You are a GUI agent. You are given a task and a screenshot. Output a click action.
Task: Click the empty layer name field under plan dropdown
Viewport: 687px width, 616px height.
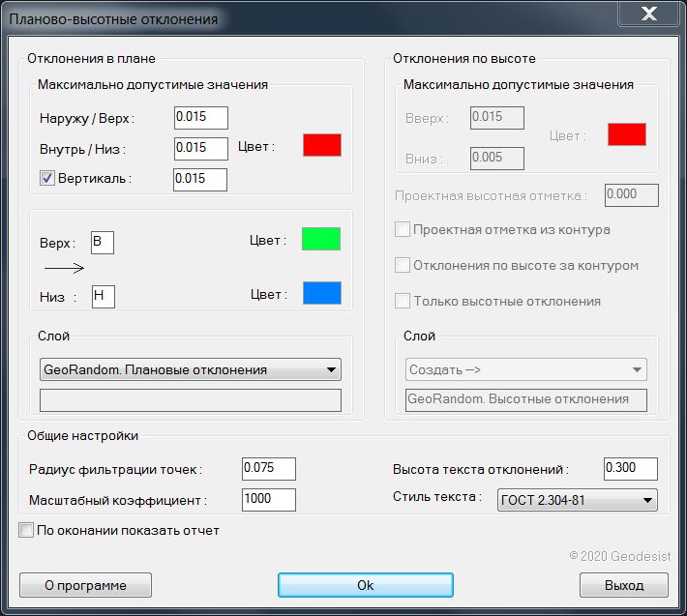[x=192, y=400]
